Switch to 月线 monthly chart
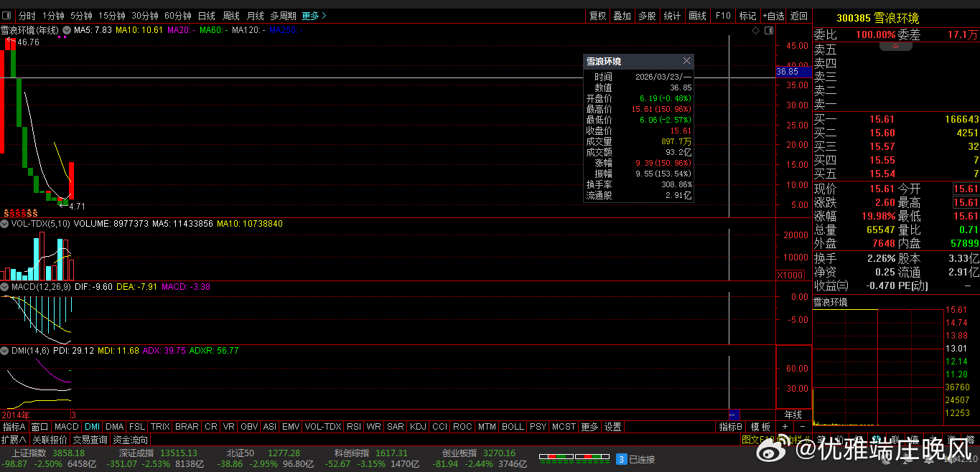This screenshot has height=472, width=980. click(x=255, y=15)
